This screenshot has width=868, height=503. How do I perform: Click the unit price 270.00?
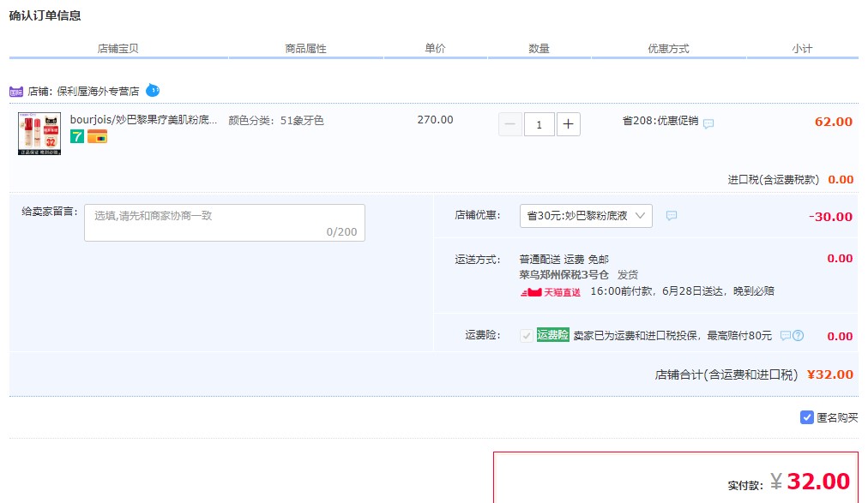[435, 120]
